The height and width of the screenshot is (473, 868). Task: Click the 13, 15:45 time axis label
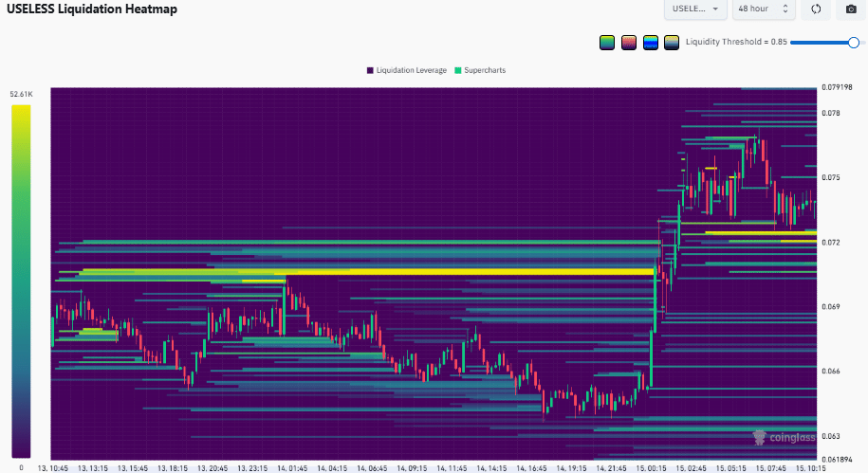(132, 468)
